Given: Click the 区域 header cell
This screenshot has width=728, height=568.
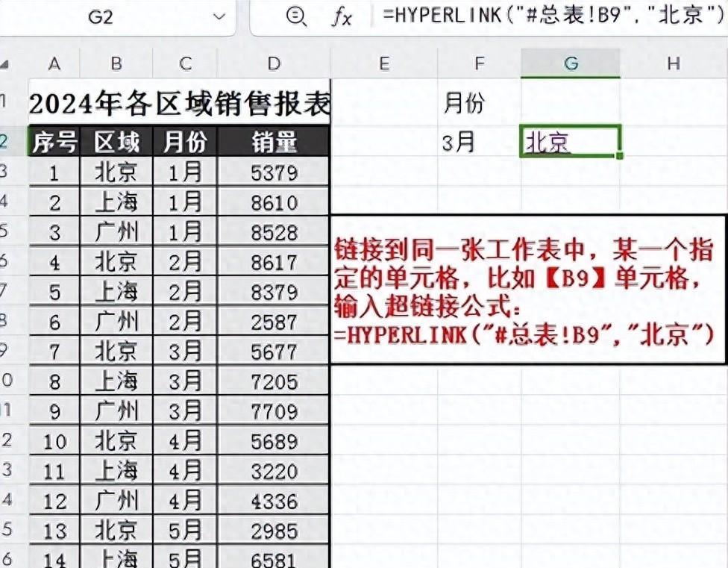Looking at the screenshot, I should [116, 142].
